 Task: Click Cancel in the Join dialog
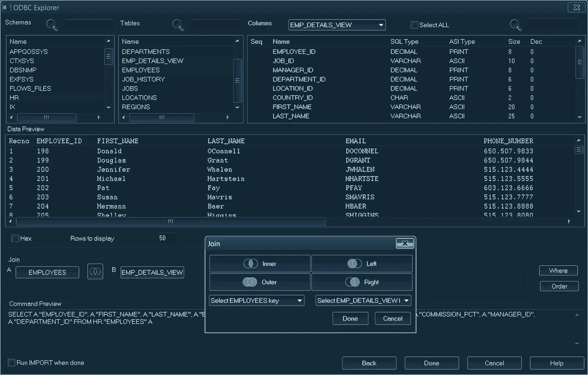pos(393,318)
